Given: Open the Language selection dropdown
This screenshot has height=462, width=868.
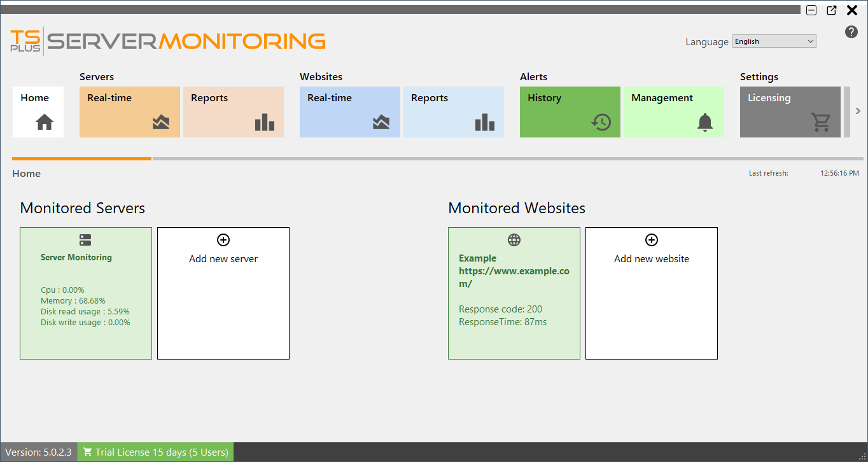Looking at the screenshot, I should pos(774,41).
